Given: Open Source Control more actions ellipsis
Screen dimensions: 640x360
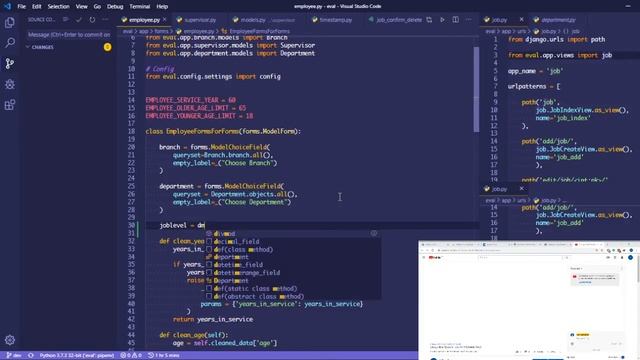Looking at the screenshot, I should [105, 20].
